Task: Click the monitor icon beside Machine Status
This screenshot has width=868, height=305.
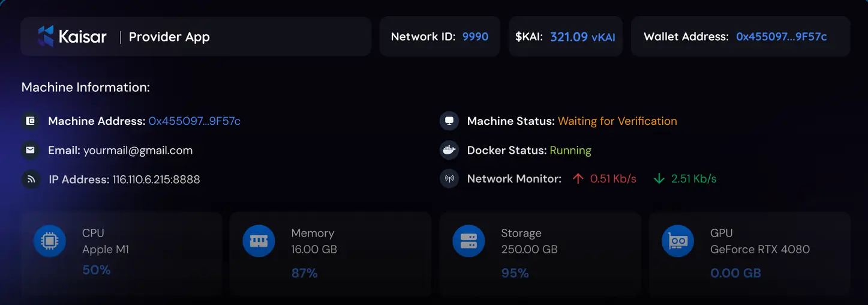Action: (x=449, y=121)
